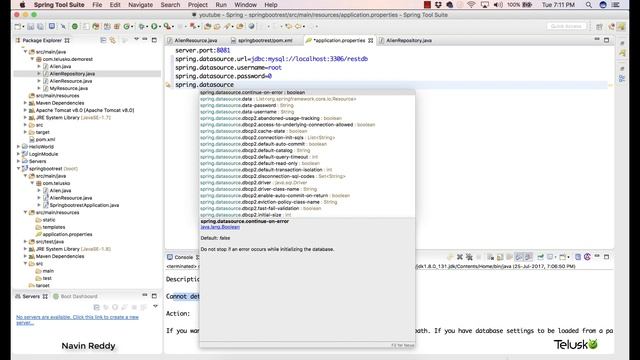Click Clear Console icon

click(x=491, y=257)
